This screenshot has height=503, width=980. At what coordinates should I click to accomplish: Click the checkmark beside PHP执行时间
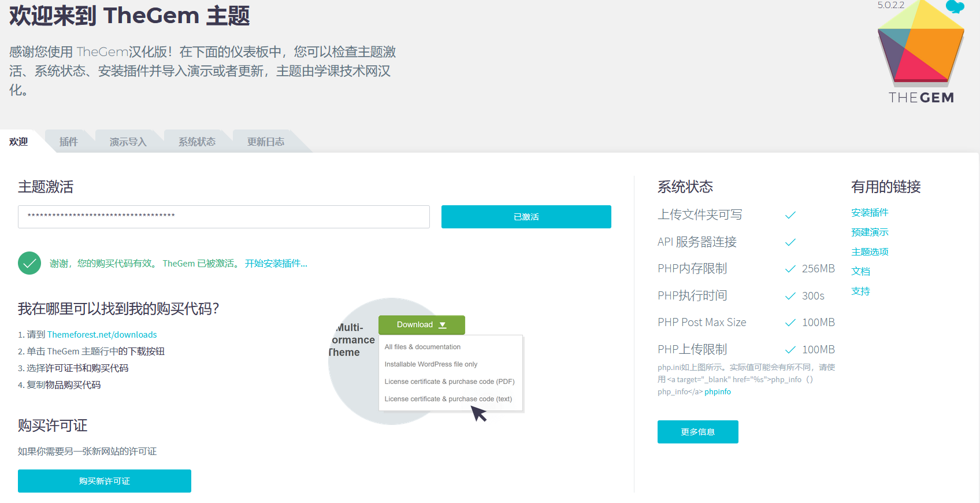[790, 296]
